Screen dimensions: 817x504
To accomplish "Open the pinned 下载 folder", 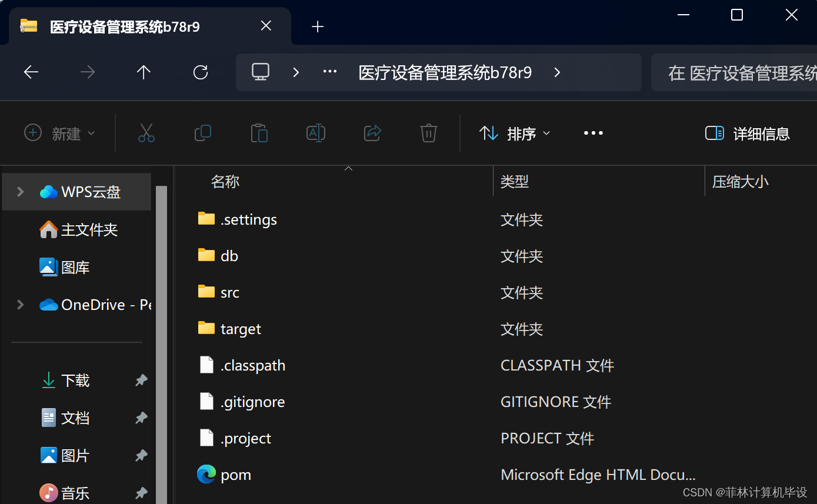I will point(75,380).
